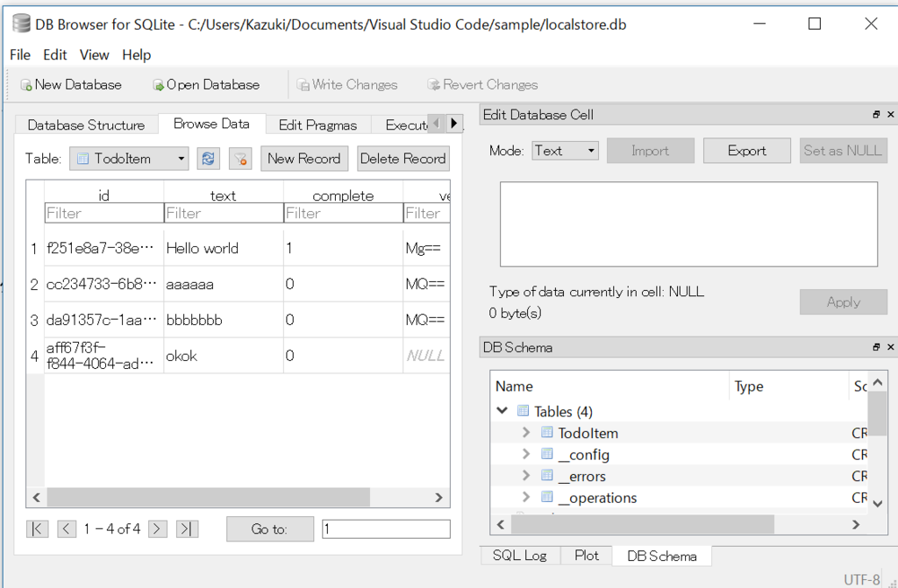
Task: Clear all filters using the filter icon
Action: click(240, 159)
